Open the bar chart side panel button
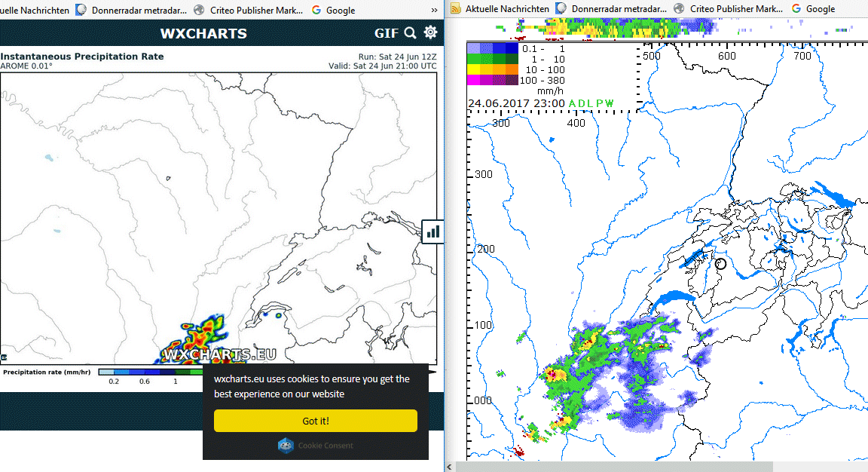Image resolution: width=868 pixels, height=472 pixels. pyautogui.click(x=433, y=231)
